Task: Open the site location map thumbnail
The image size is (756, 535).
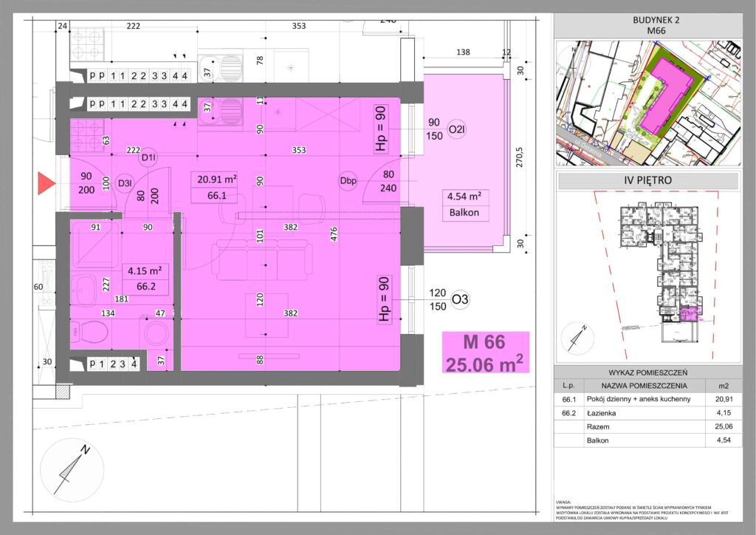Action: (647, 103)
